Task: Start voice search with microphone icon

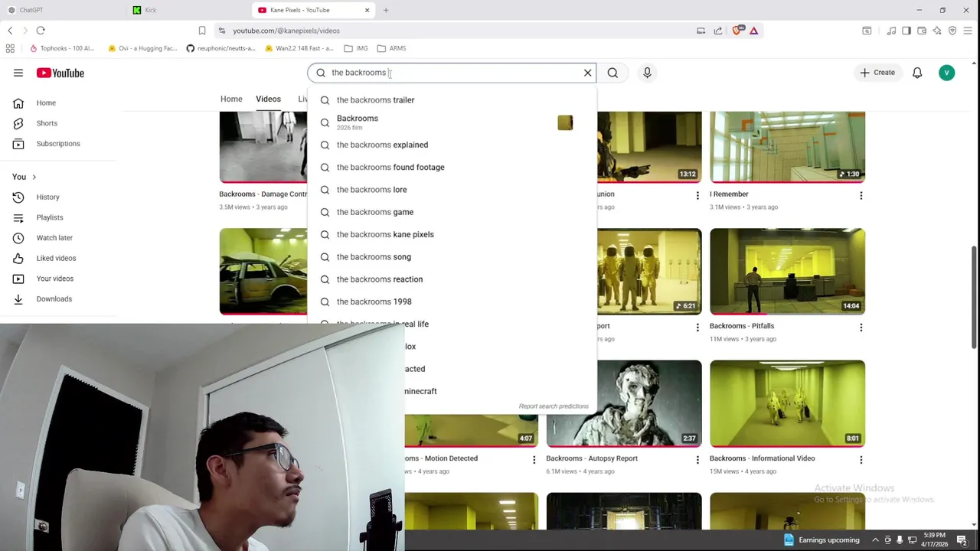Action: [647, 73]
